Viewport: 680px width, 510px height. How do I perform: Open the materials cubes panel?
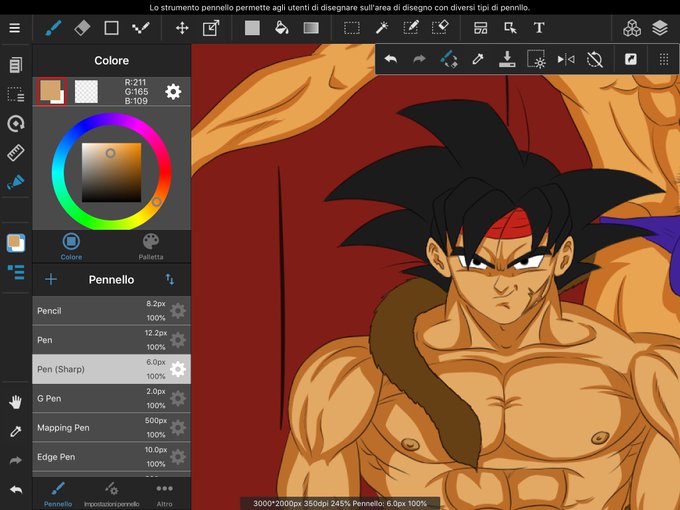(632, 28)
